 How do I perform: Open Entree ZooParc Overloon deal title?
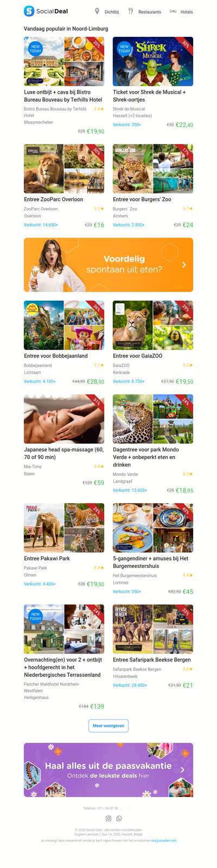(x=54, y=199)
